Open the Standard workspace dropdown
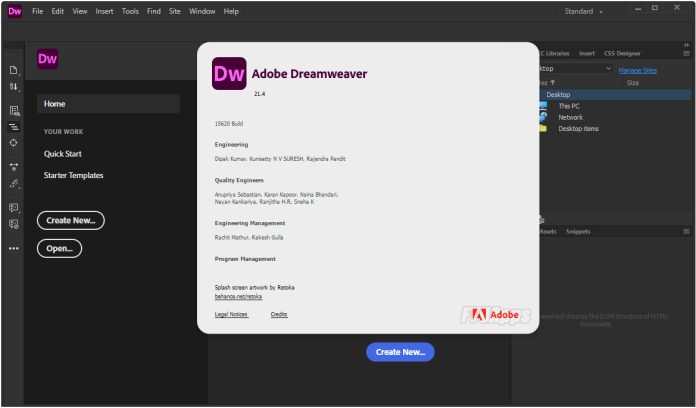Viewport: 696px width, 408px height. [x=583, y=12]
